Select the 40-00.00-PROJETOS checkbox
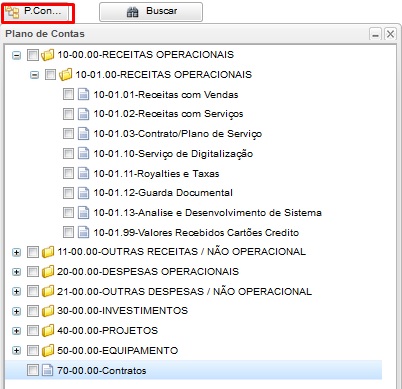Screen dimensions: 402x389 (x=33, y=330)
